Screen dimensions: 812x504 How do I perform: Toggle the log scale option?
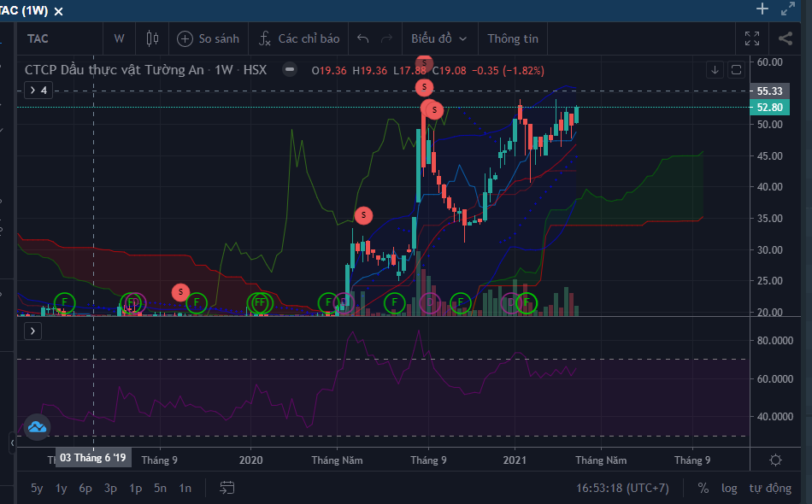[x=729, y=488]
